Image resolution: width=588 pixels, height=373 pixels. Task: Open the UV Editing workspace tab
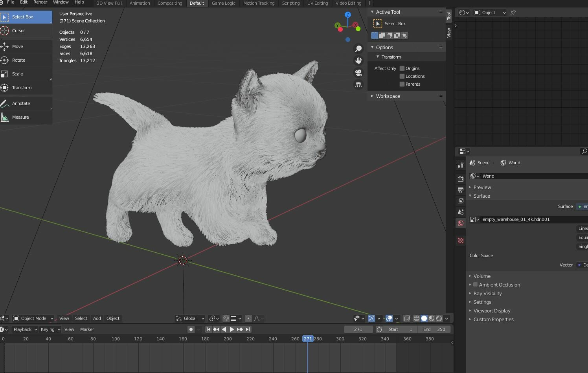pos(318,3)
